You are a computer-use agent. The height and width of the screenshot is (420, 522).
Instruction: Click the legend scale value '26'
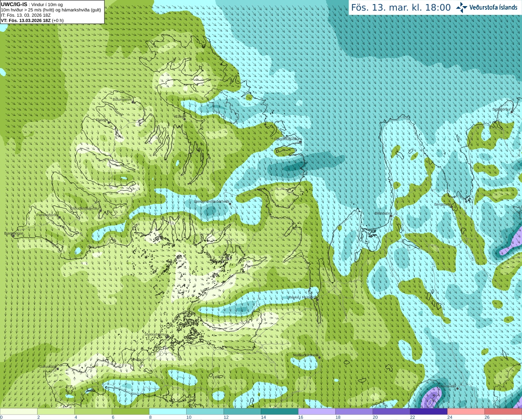[487, 417]
